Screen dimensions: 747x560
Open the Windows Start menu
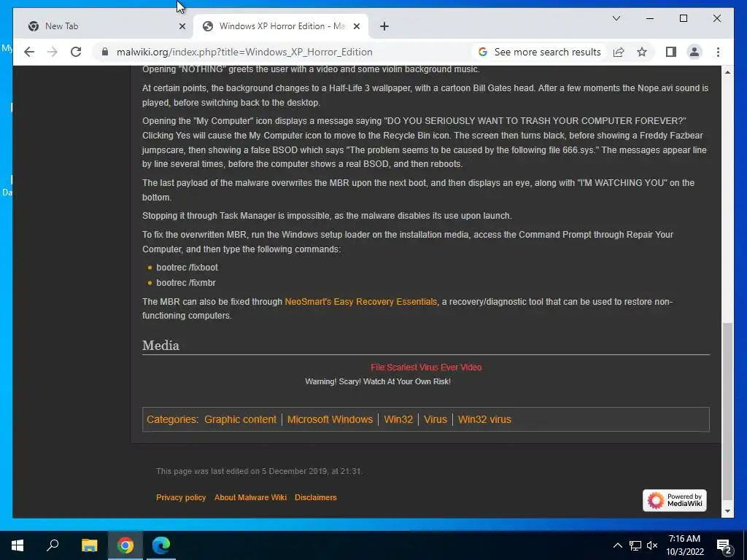tap(18, 545)
